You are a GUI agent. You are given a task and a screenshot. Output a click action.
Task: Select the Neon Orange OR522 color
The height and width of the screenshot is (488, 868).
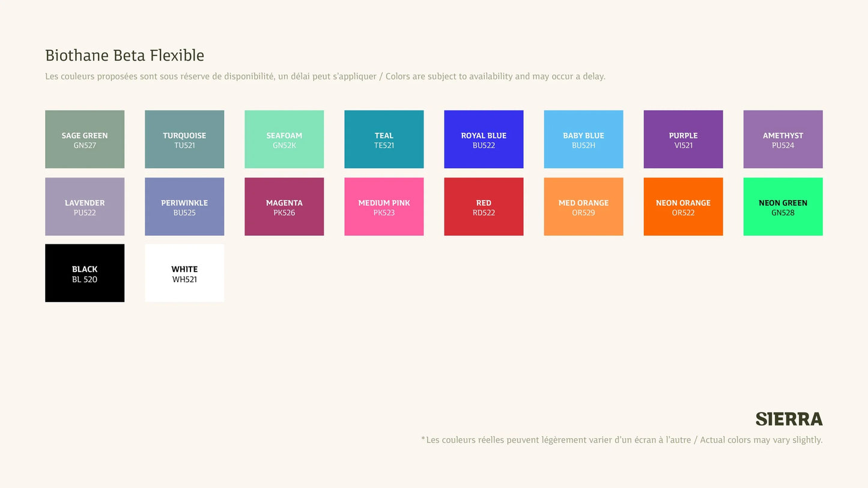(683, 206)
